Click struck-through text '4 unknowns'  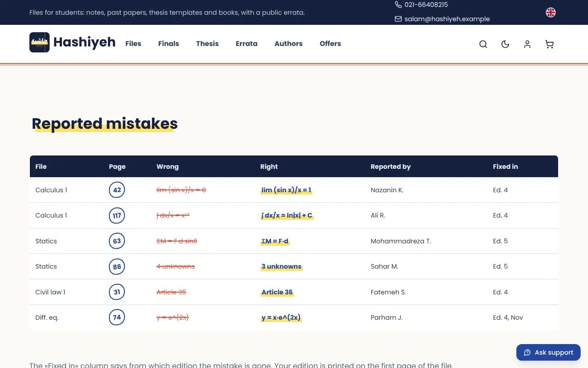[x=175, y=266]
